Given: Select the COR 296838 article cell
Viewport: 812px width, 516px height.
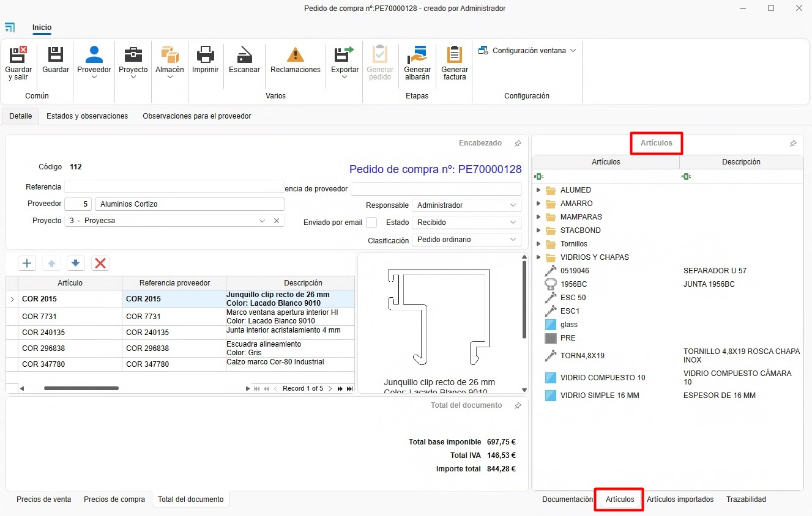Looking at the screenshot, I should pyautogui.click(x=70, y=348).
